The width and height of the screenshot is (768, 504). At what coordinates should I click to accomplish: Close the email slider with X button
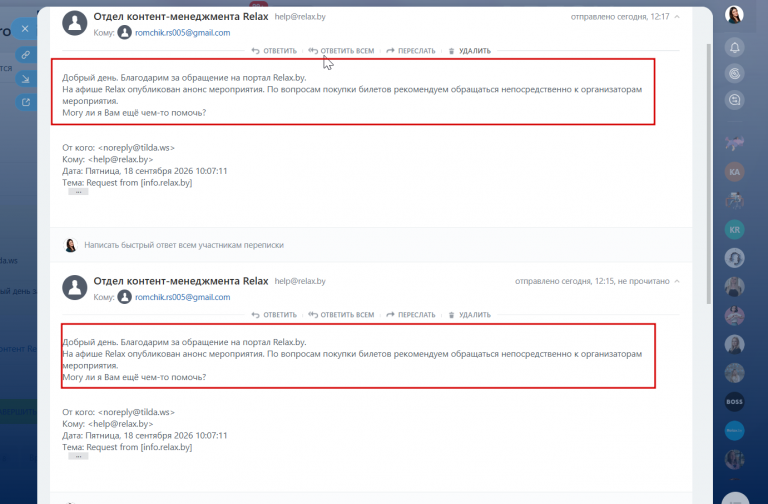coord(25,29)
